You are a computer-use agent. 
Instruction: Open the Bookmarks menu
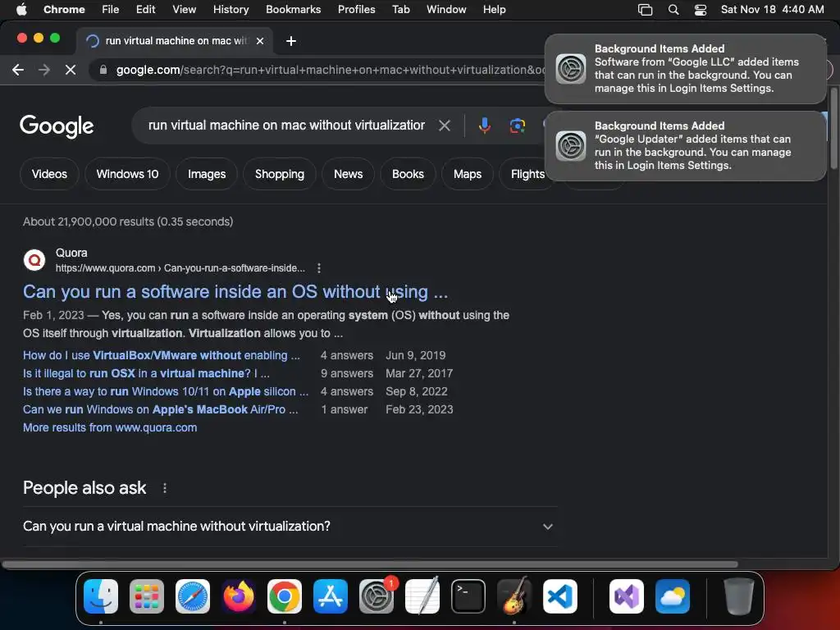coord(293,10)
